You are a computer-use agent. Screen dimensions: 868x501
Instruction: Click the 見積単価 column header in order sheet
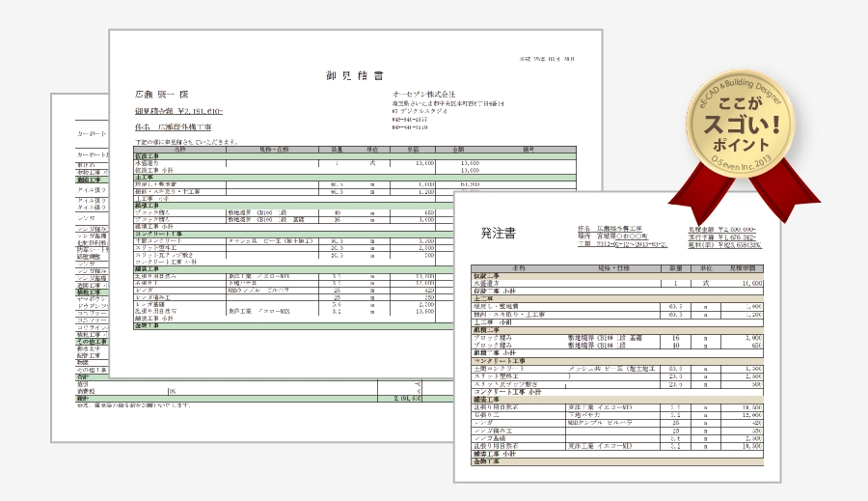pyautogui.click(x=741, y=267)
